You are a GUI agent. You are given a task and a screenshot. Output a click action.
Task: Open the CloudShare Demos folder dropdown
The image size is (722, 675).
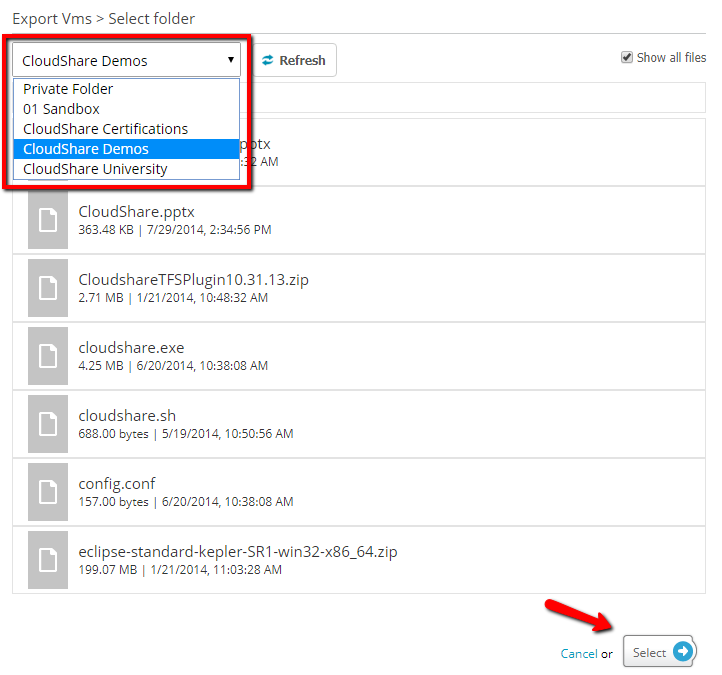126,60
